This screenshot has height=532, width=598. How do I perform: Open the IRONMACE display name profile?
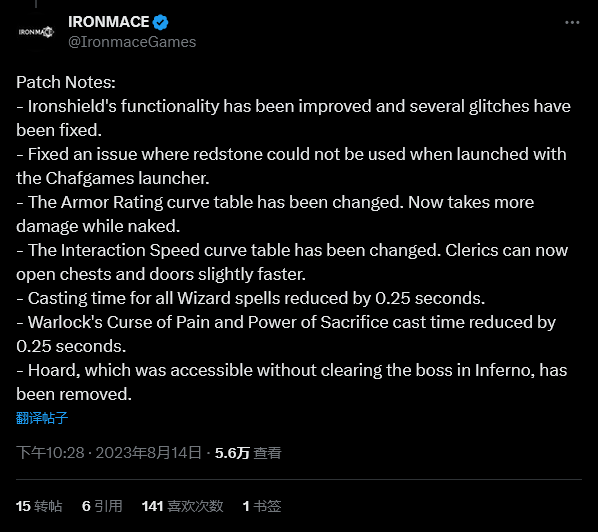pos(109,22)
